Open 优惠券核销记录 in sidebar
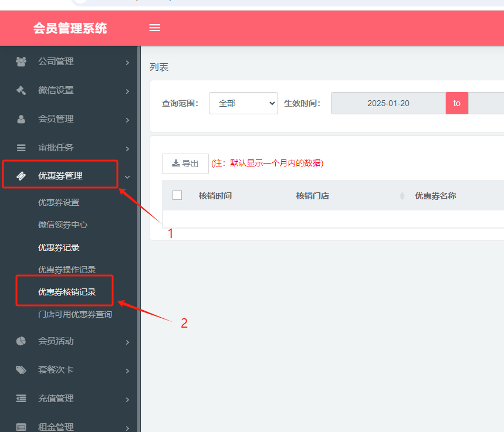The image size is (504, 432). pos(67,292)
